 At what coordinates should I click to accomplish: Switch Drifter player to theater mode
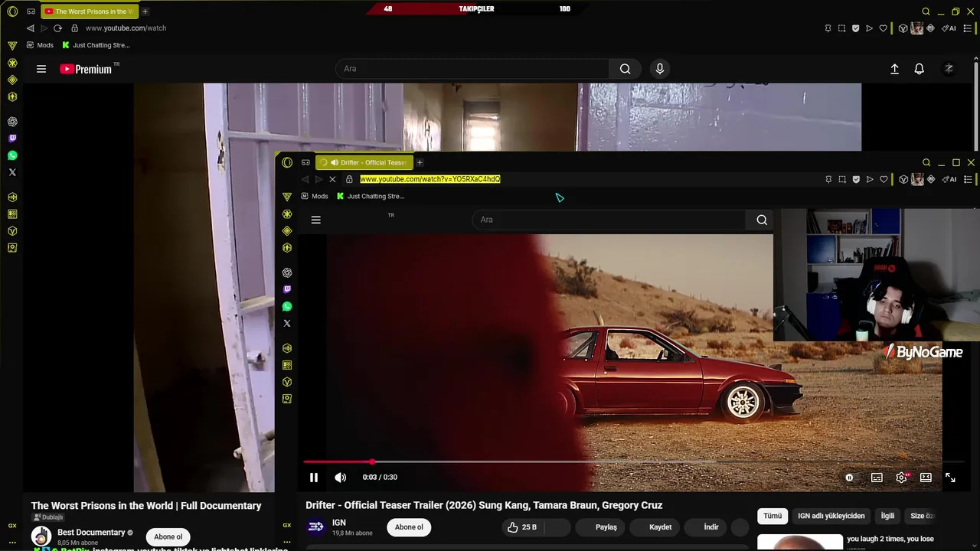click(926, 478)
